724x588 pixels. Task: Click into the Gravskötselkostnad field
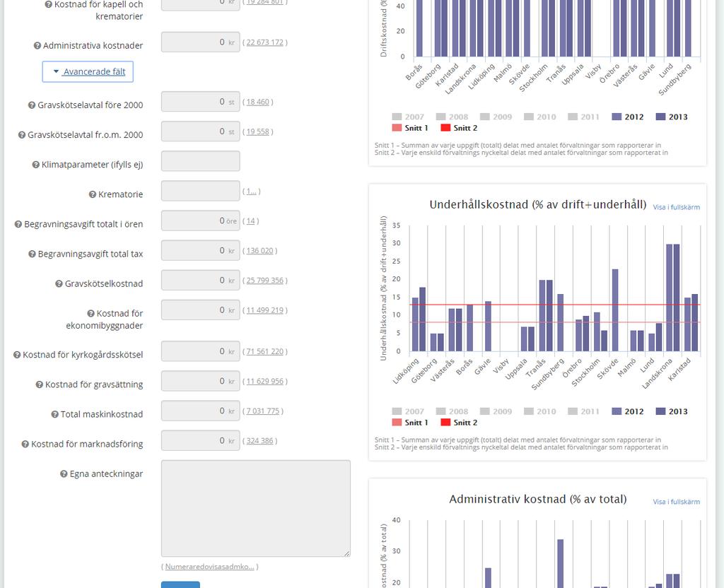point(200,280)
